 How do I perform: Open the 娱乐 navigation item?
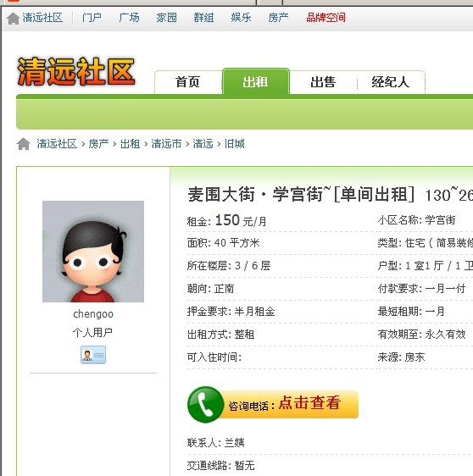[x=241, y=18]
